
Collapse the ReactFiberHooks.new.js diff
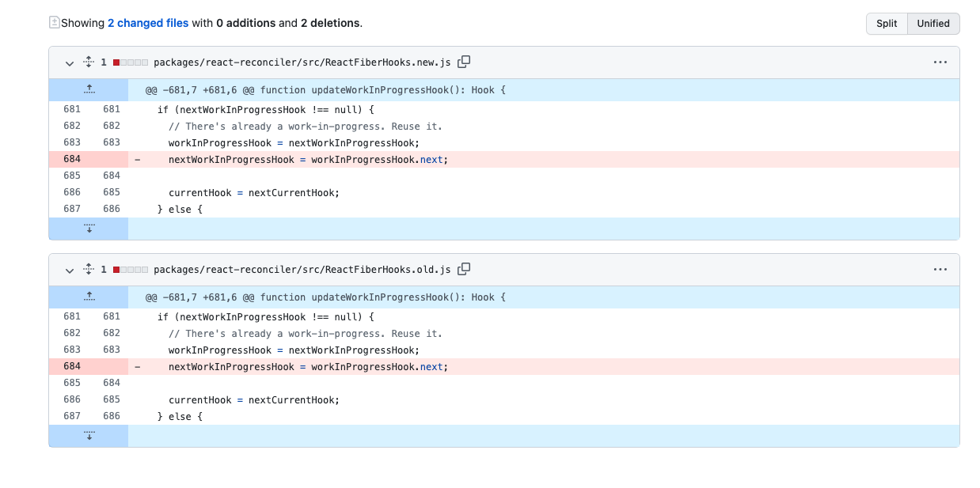(x=70, y=62)
